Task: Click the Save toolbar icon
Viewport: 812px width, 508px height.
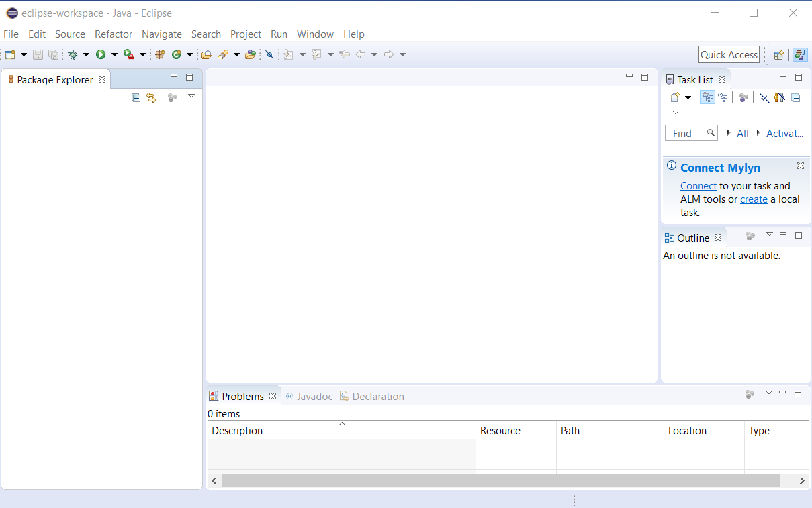Action: point(38,54)
